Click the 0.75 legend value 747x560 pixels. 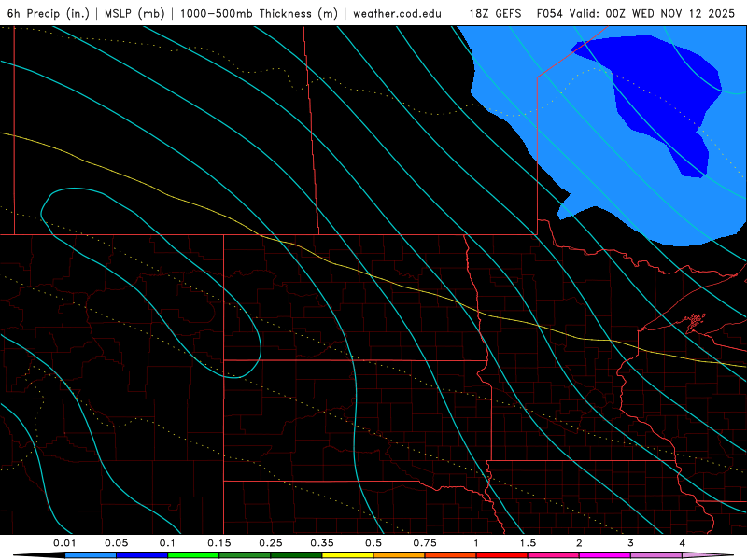point(425,543)
